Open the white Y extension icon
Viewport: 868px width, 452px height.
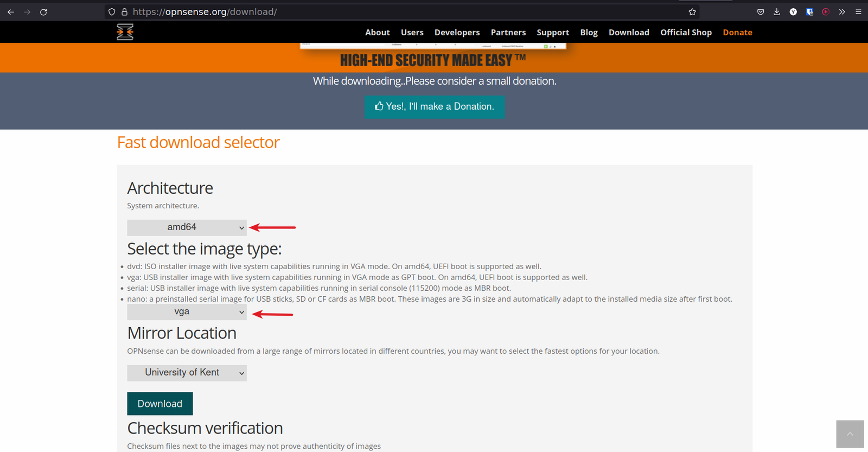[793, 12]
